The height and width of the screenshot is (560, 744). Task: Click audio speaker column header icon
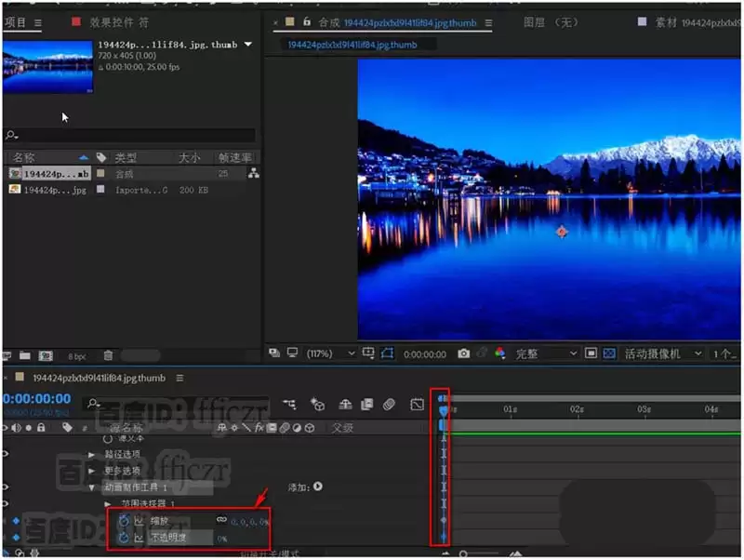[16, 428]
